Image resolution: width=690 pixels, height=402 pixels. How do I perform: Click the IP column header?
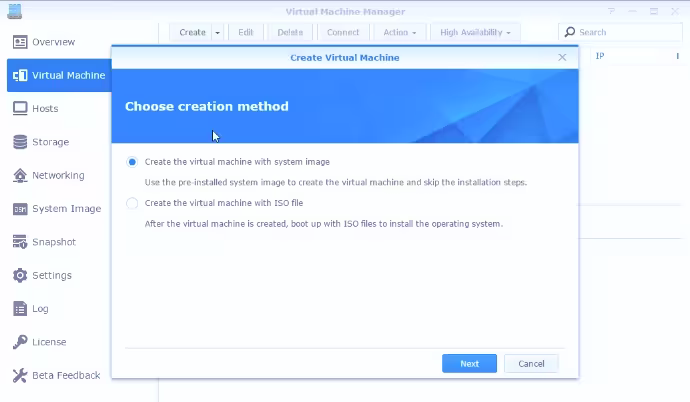(x=600, y=56)
